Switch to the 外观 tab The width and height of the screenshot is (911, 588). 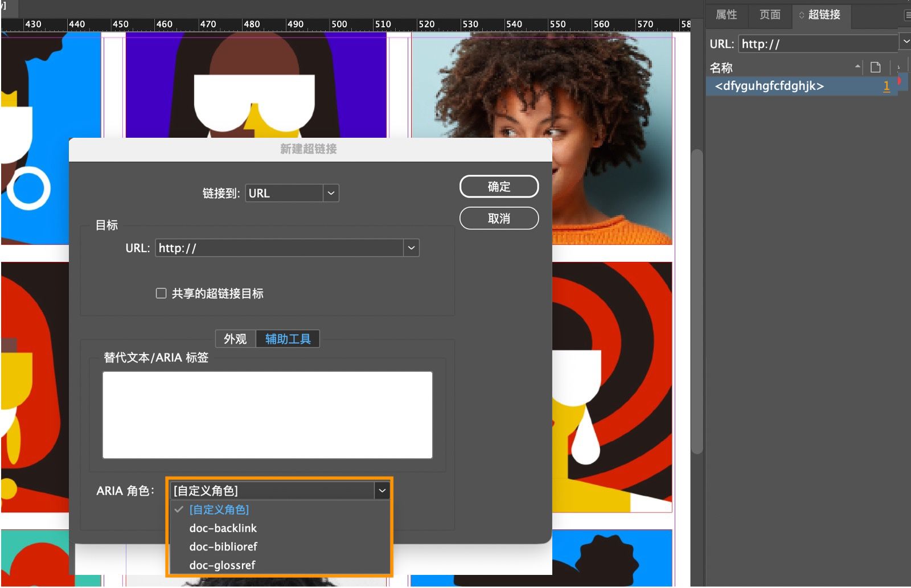[235, 339]
